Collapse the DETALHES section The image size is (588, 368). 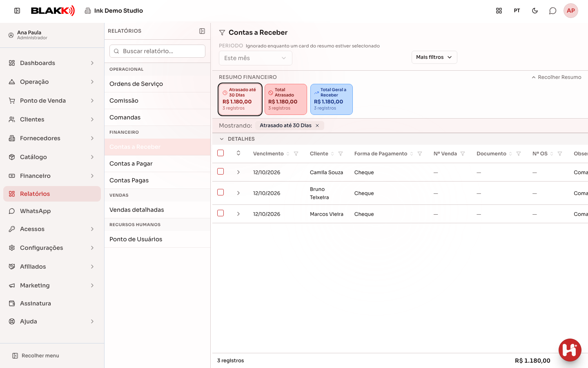[222, 139]
